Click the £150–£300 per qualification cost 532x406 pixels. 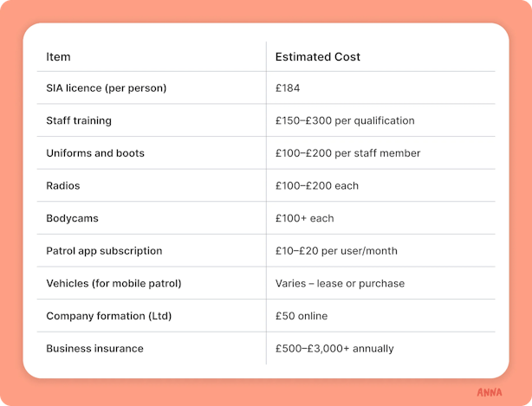(345, 120)
